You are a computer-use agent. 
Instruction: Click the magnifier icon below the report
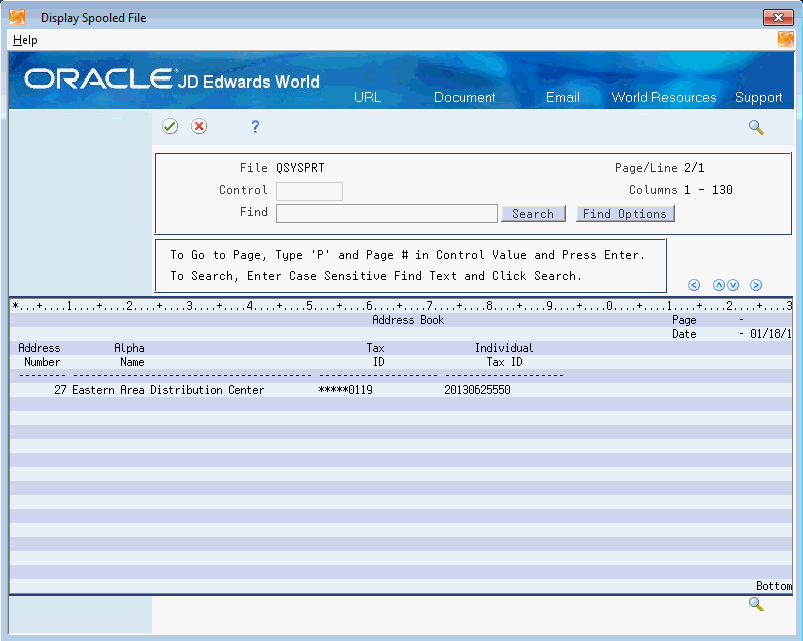click(756, 604)
